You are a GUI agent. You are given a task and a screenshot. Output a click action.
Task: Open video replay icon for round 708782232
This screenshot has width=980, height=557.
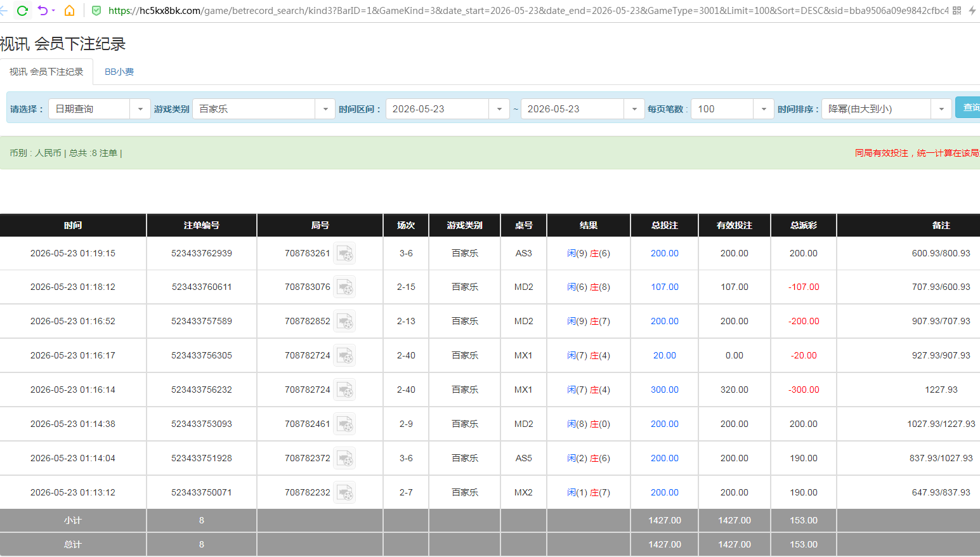[x=345, y=493]
